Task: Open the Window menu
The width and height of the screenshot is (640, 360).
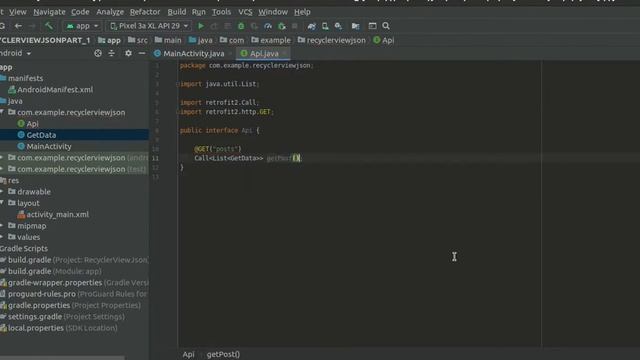Action: click(x=273, y=12)
